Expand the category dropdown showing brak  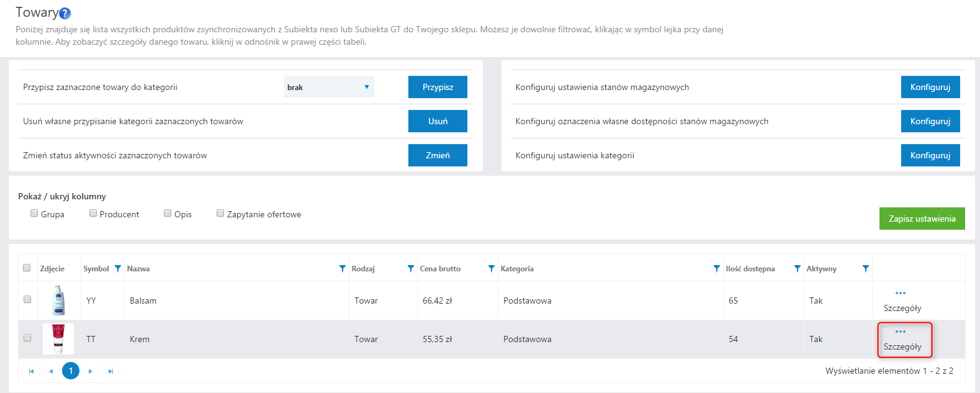(329, 87)
